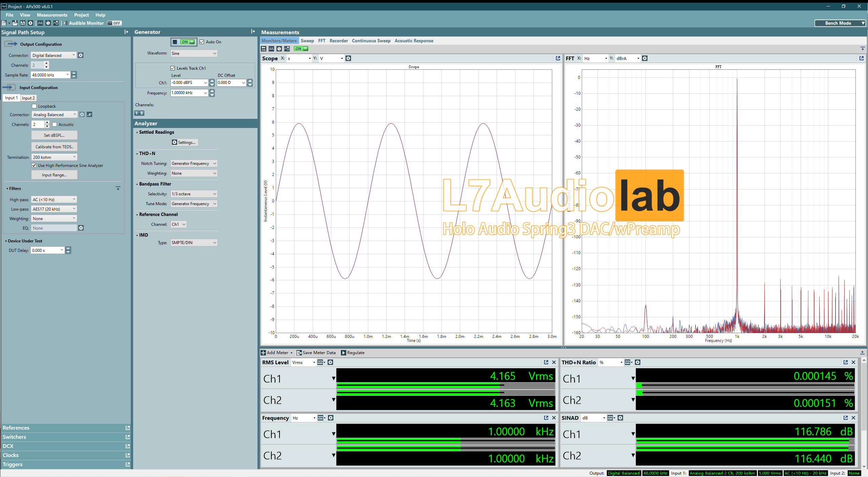Click Save Meter Data icon
The width and height of the screenshot is (868, 477).
point(300,352)
